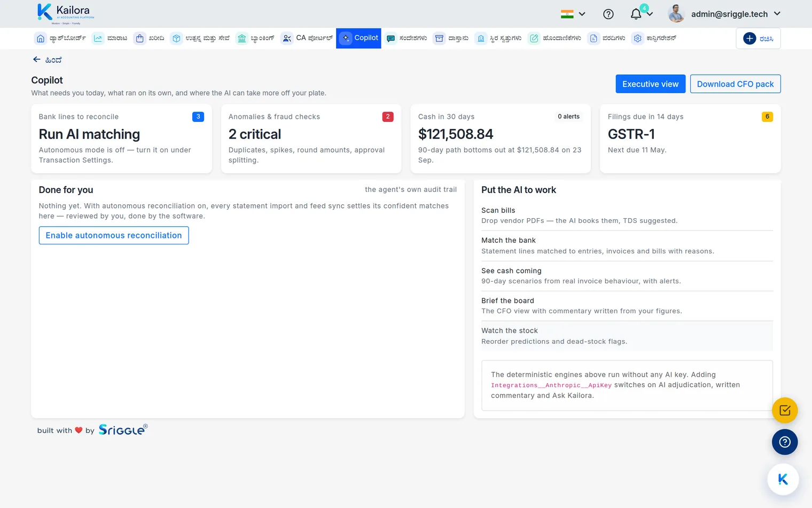Click Download CFO pack
This screenshot has width=812, height=508.
[x=735, y=84]
